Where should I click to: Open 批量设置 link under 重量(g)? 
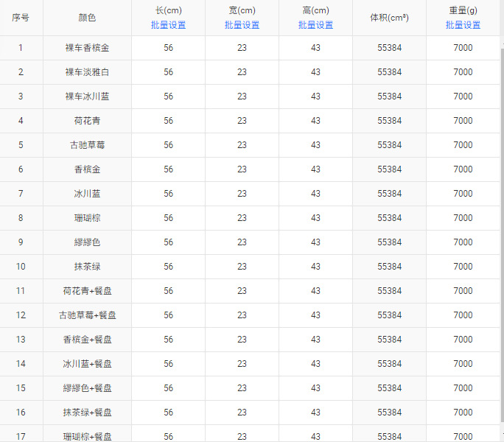(x=463, y=25)
